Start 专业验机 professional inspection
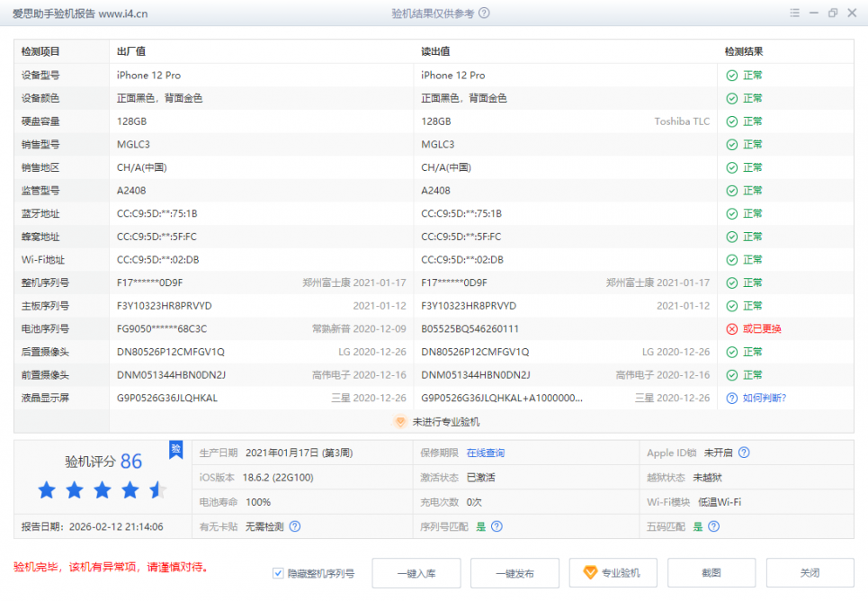Viewport: 868px width, 601px height. 613,573
